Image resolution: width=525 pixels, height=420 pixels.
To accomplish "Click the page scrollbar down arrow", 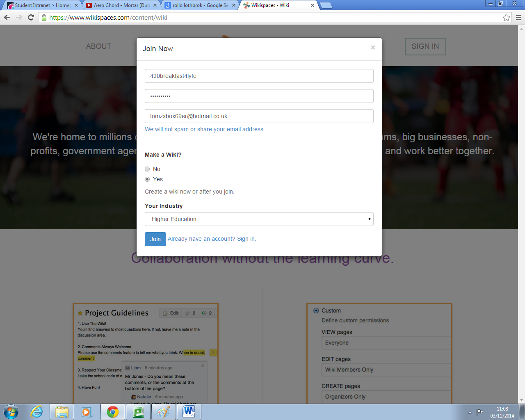I will 522,400.
